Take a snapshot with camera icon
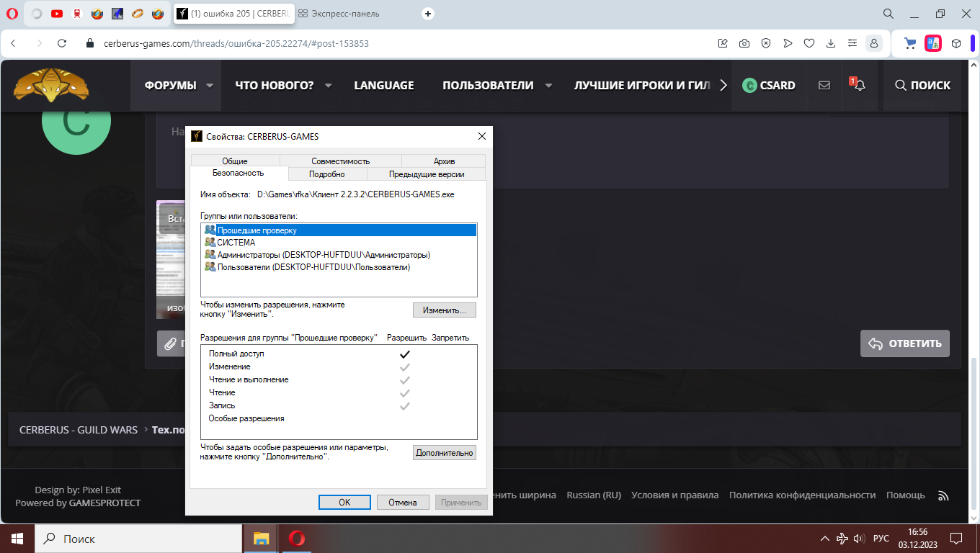The height and width of the screenshot is (553, 980). [x=744, y=43]
